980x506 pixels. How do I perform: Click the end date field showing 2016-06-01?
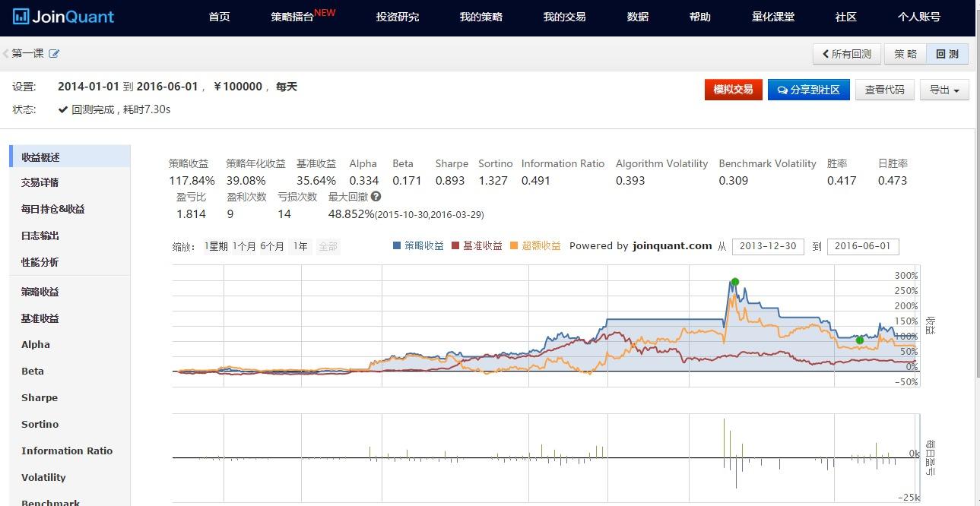pyautogui.click(x=863, y=246)
